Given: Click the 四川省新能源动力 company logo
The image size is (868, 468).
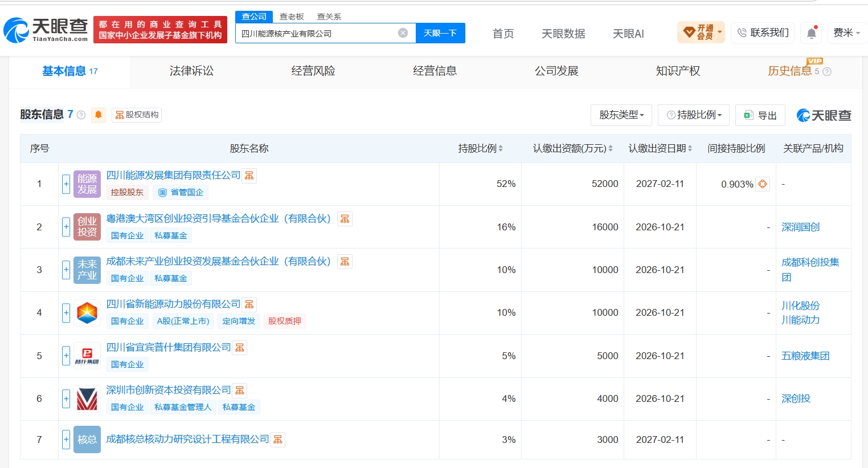Looking at the screenshot, I should (87, 313).
